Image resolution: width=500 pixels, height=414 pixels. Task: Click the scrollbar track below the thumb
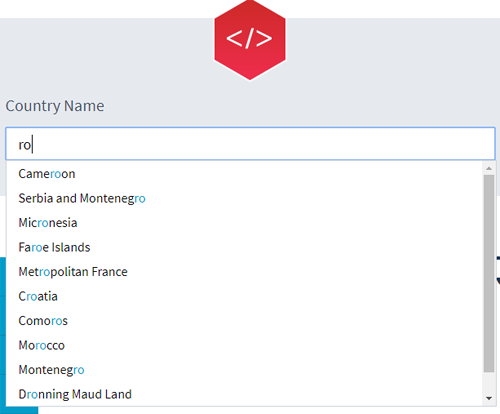[x=489, y=382]
